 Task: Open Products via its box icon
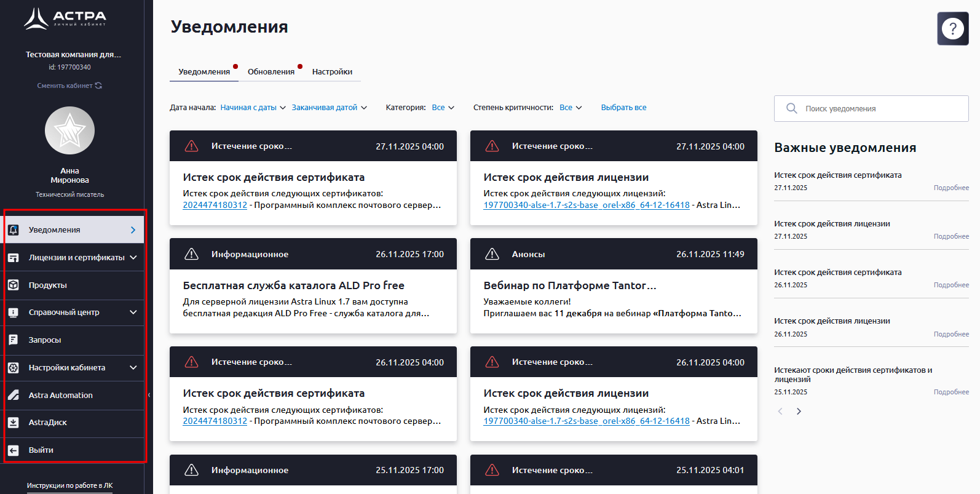point(14,285)
